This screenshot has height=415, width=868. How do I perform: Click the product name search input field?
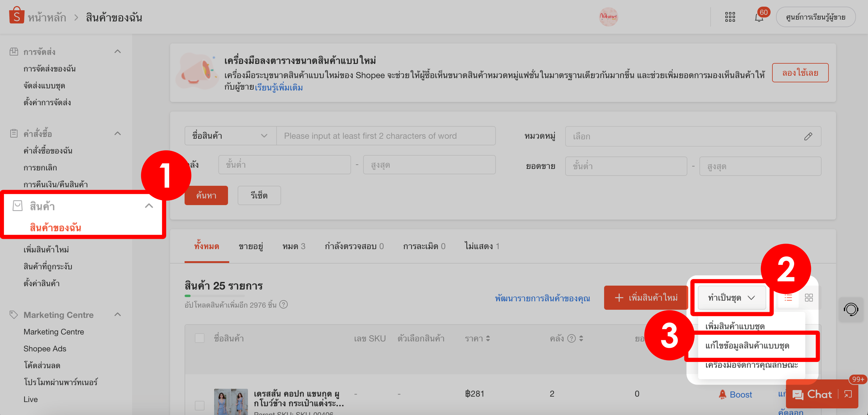pos(386,136)
